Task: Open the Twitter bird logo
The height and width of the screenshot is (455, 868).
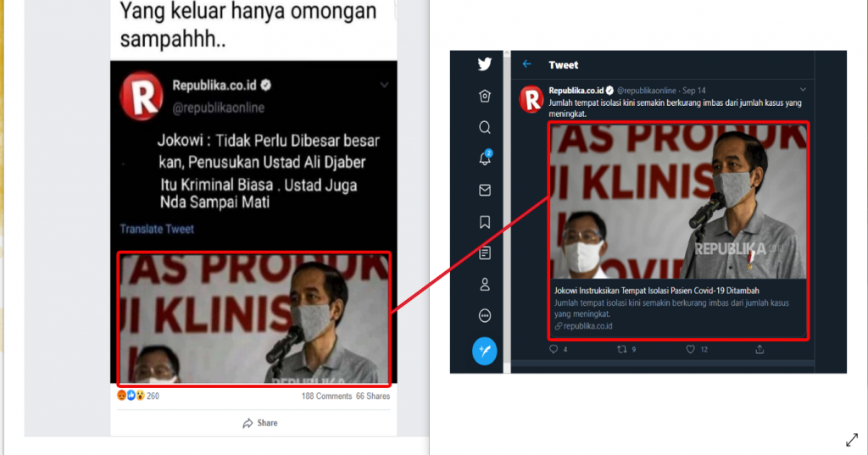Action: click(484, 64)
